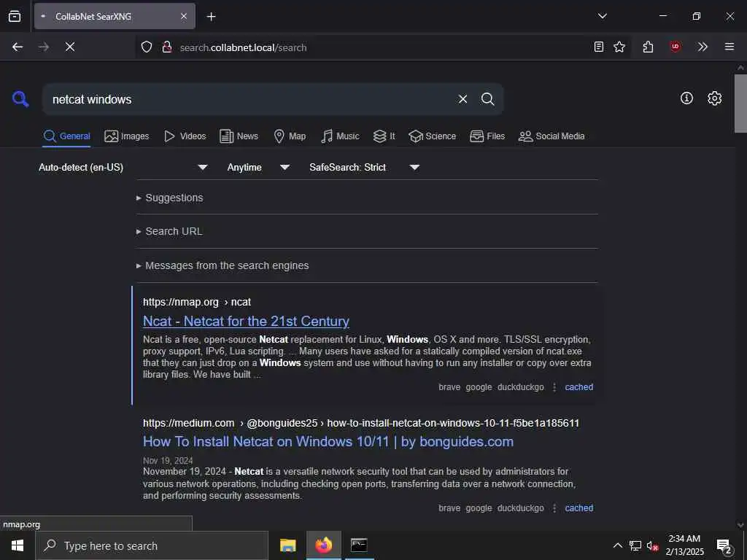View site security padlock info
This screenshot has height=560, width=747.
(167, 47)
